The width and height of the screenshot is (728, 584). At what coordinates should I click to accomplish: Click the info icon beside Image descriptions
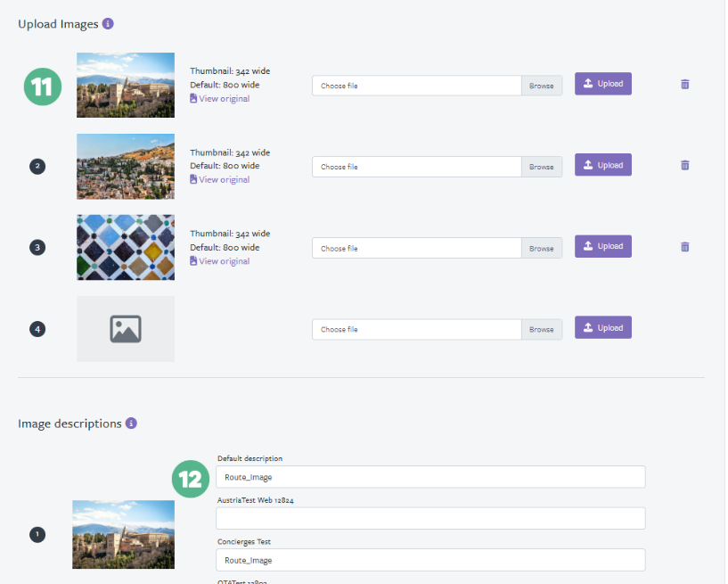[131, 423]
